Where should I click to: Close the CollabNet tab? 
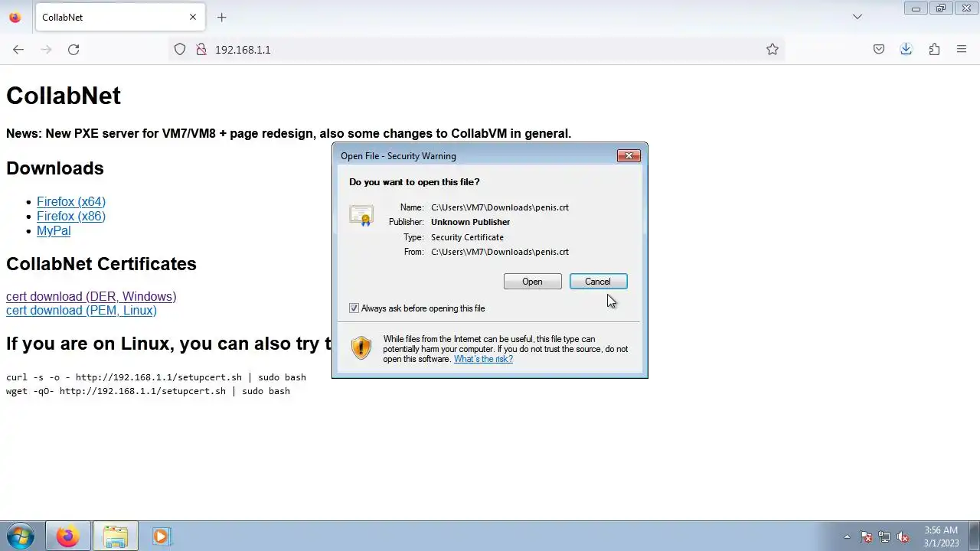(x=193, y=17)
